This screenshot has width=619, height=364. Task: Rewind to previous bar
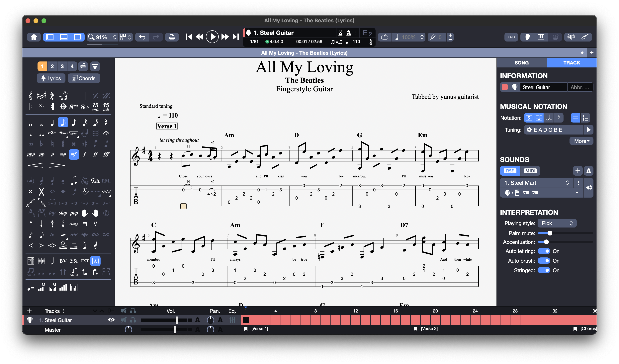(200, 37)
